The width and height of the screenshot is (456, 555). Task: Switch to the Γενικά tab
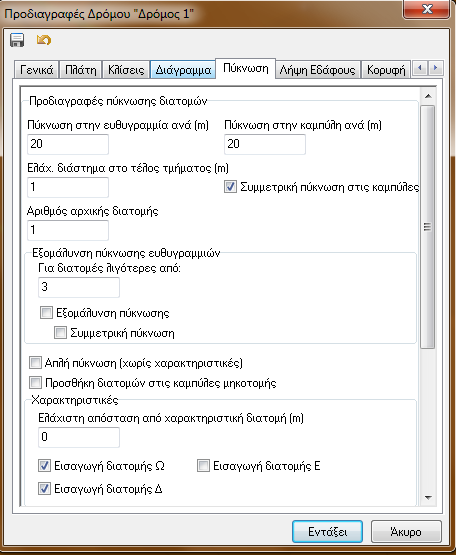point(36,70)
